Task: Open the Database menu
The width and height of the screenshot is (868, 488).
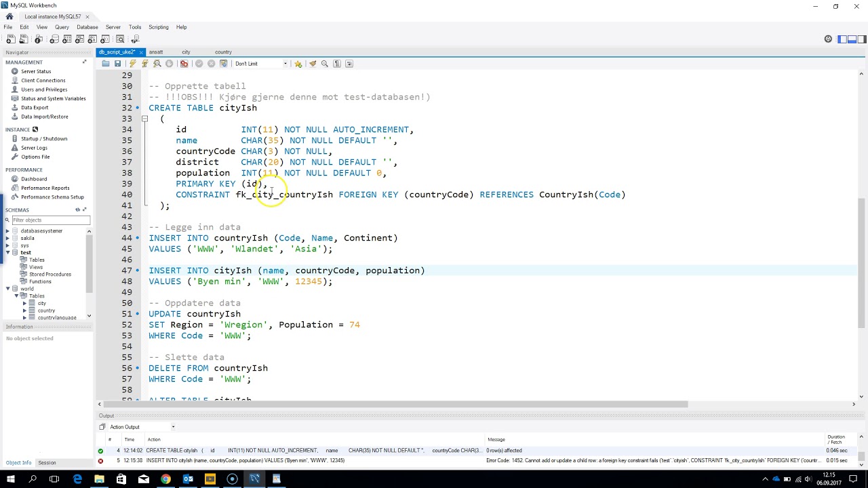Action: (87, 27)
